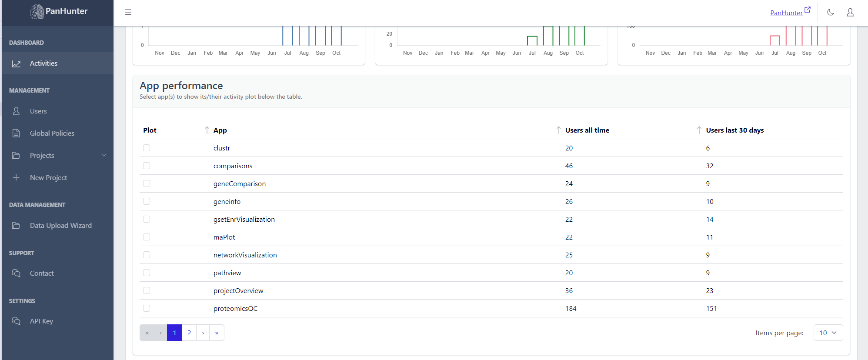Toggle dark mode moon icon
The height and width of the screenshot is (360, 868).
[x=831, y=12]
